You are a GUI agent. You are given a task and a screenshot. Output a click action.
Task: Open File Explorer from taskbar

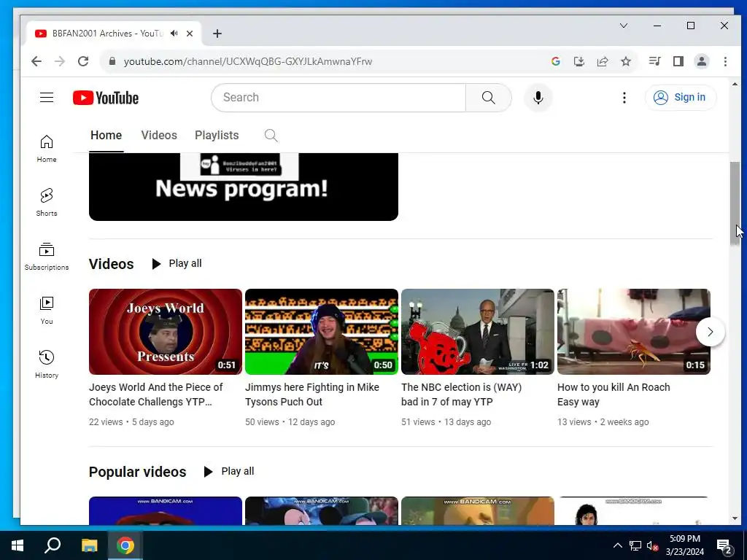[x=89, y=545]
